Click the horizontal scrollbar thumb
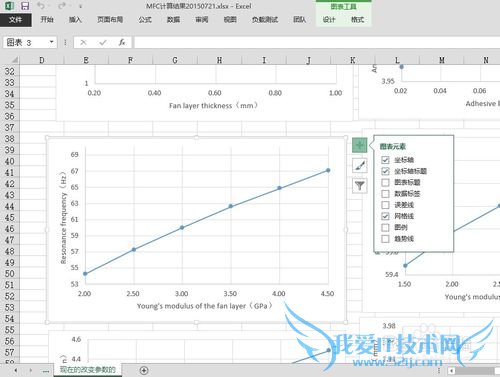 pyautogui.click(x=475, y=371)
